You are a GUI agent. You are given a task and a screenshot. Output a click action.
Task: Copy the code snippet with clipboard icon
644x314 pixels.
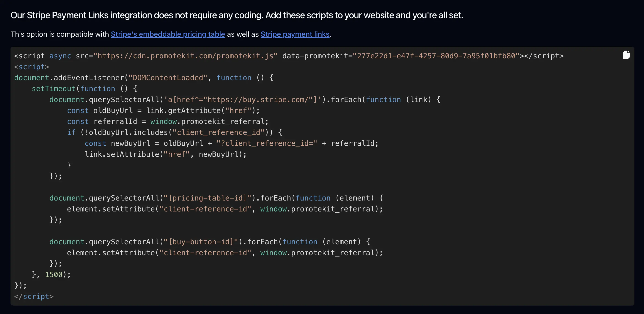(x=626, y=55)
